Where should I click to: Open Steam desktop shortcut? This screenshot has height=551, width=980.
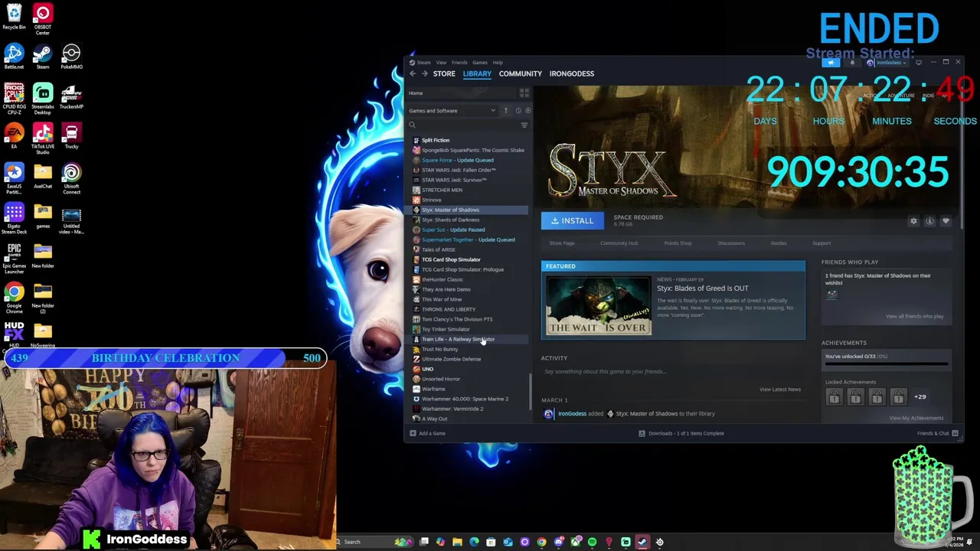point(43,57)
